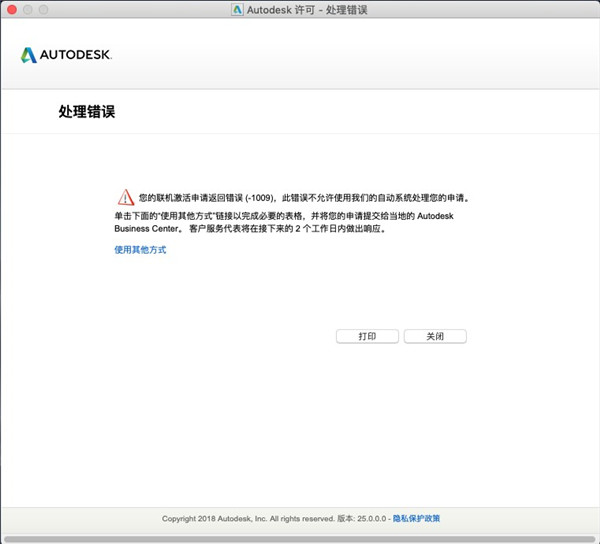Image resolution: width=600 pixels, height=544 pixels.
Task: Click the Autodesk A logo in header
Action: pos(29,55)
